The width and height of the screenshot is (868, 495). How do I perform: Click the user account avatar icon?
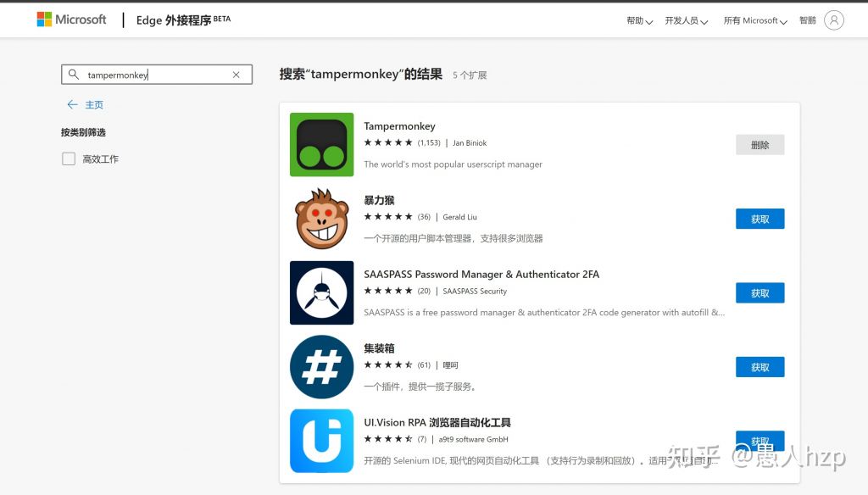[x=833, y=20]
